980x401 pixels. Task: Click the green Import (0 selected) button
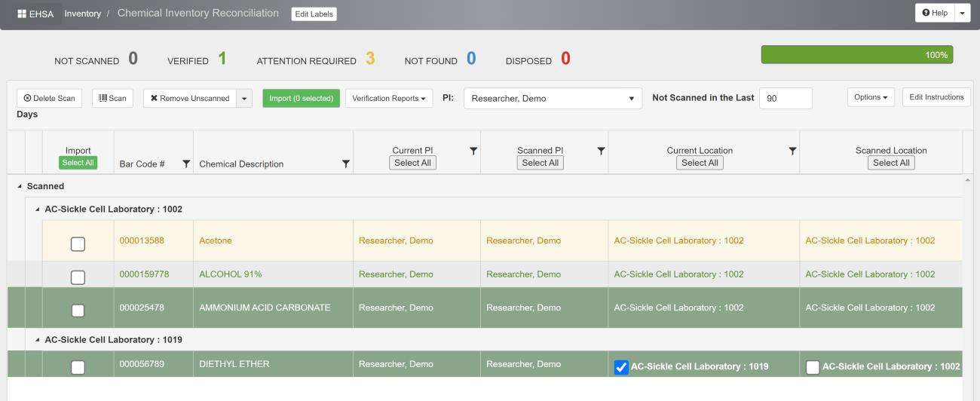pos(301,98)
